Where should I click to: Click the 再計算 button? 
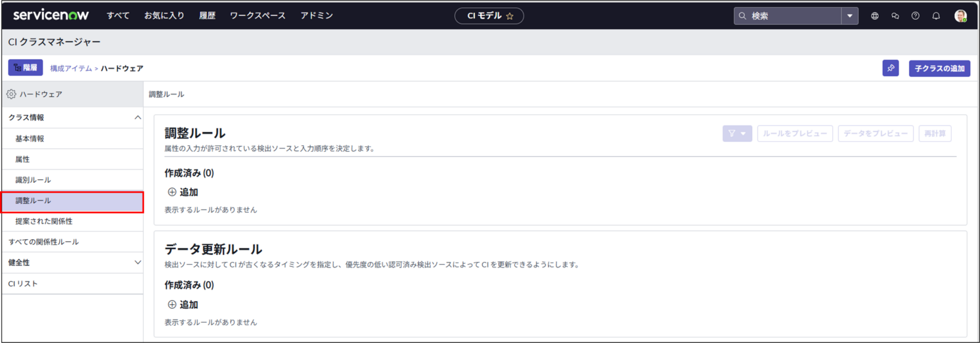(x=935, y=134)
